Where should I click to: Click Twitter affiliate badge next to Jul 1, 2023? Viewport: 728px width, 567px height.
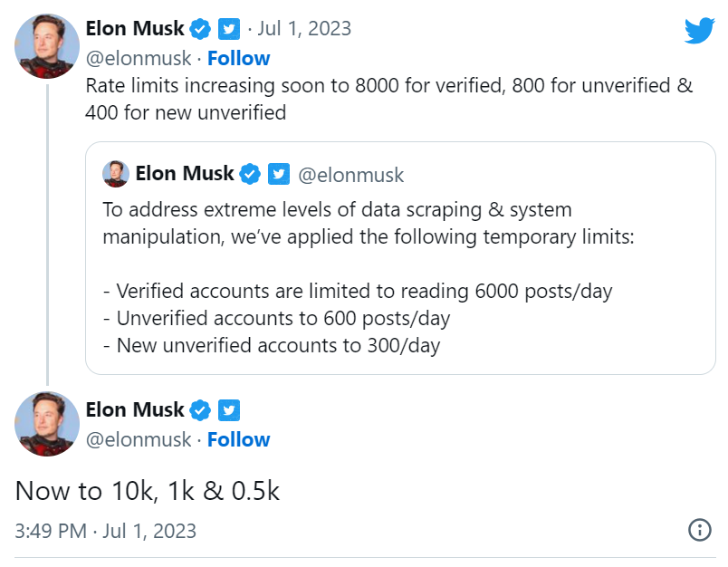229,29
